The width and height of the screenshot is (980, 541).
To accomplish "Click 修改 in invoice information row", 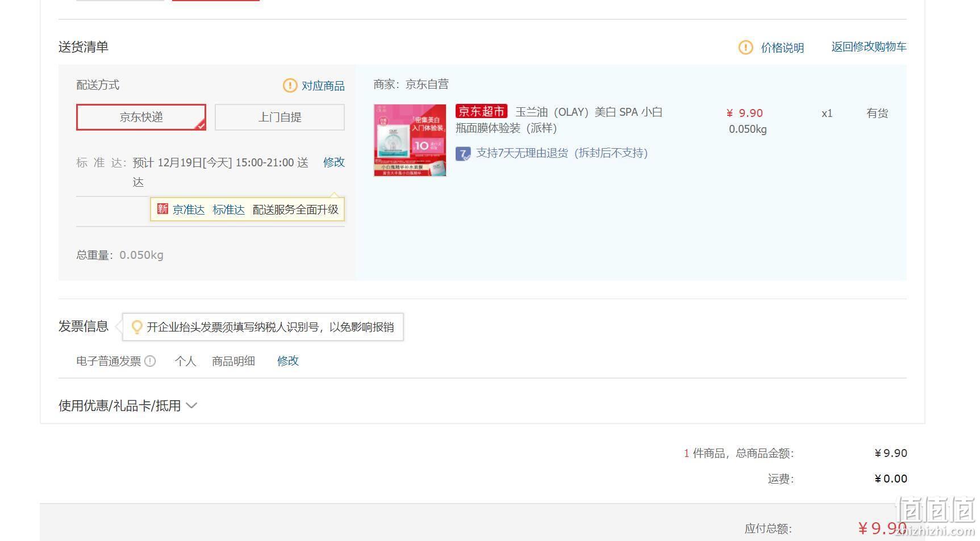I will [x=288, y=361].
